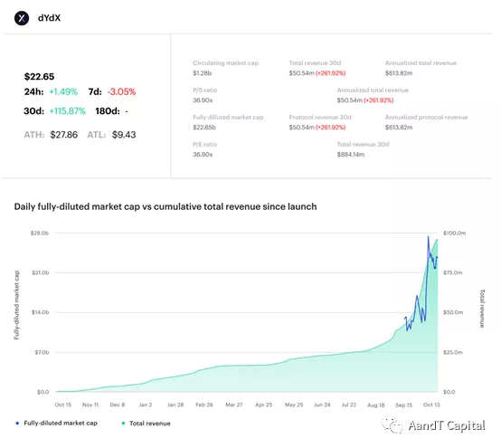Click the Oct 15 x-axis label
Screen dimensions: 501x448
pyautogui.click(x=63, y=405)
